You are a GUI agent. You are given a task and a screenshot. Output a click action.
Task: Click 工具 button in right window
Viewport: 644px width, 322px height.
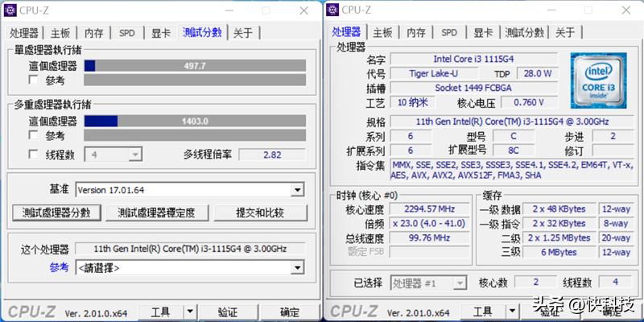click(482, 312)
